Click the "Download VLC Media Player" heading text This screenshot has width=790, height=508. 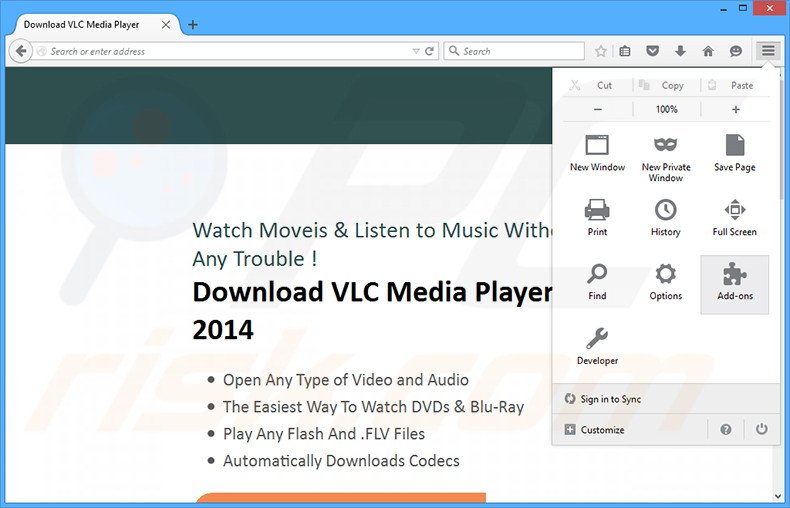point(372,292)
